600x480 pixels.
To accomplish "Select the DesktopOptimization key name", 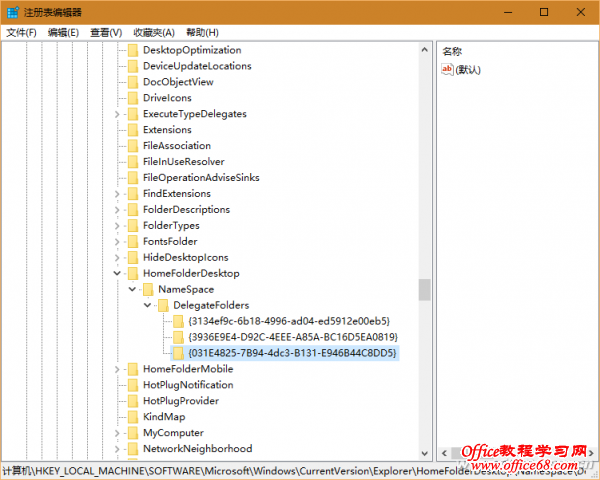I will (192, 50).
